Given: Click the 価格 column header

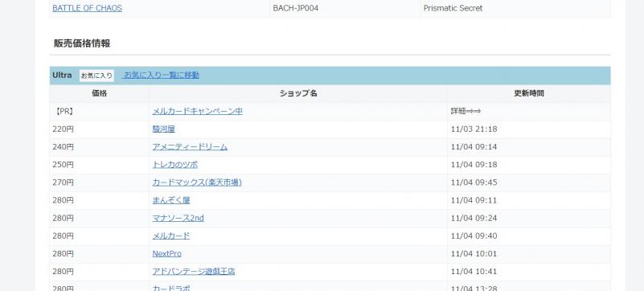Looking at the screenshot, I should [x=100, y=93].
